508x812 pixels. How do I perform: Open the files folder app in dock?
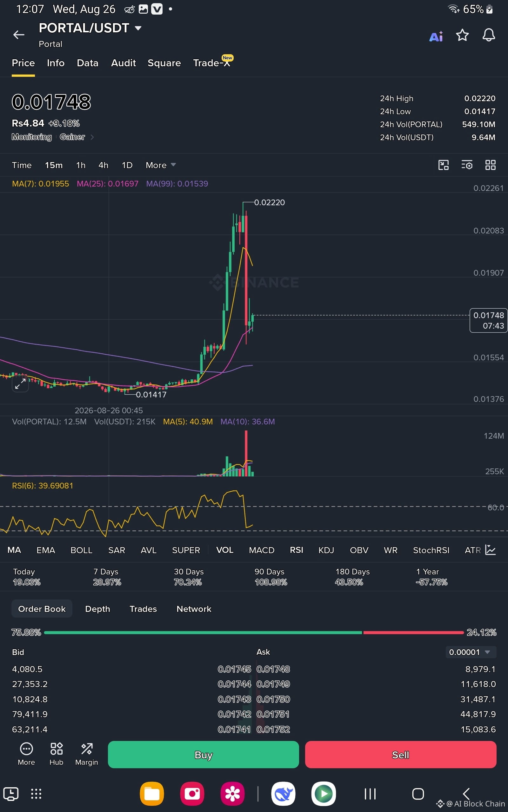click(x=152, y=794)
